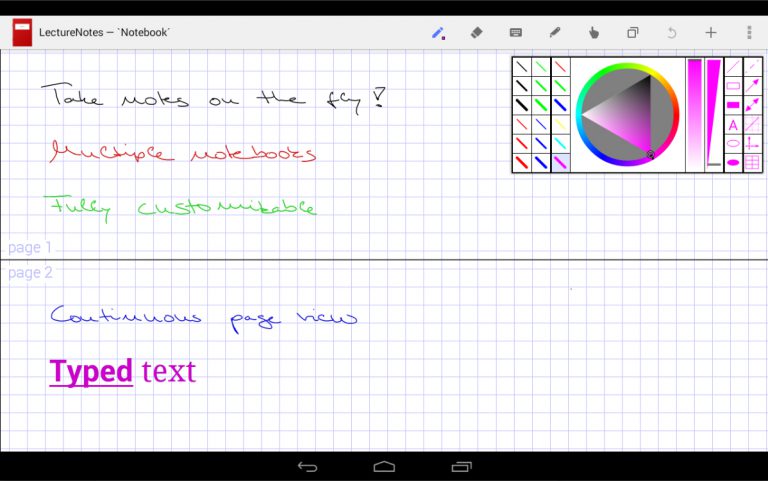The width and height of the screenshot is (768, 481).
Task: Select the letter A text shape tool
Action: click(x=733, y=124)
